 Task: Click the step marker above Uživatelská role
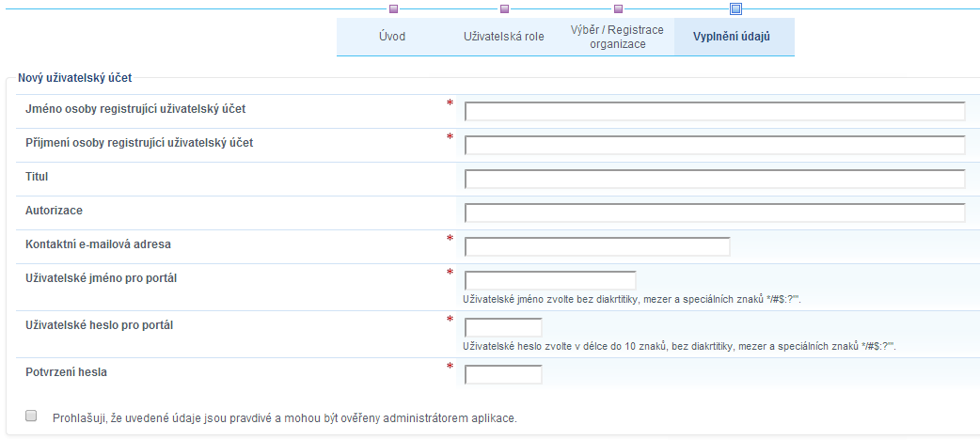[x=504, y=9]
